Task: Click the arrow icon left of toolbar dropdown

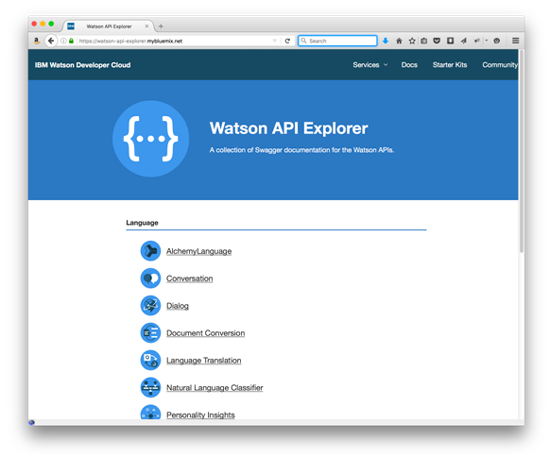Action: coord(477,41)
